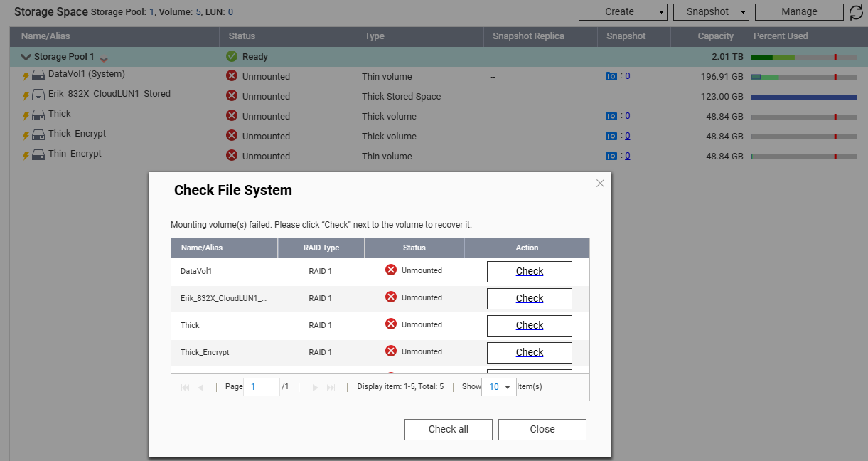The image size is (868, 461).
Task: Sort by Status column in storage table
Action: [x=286, y=36]
